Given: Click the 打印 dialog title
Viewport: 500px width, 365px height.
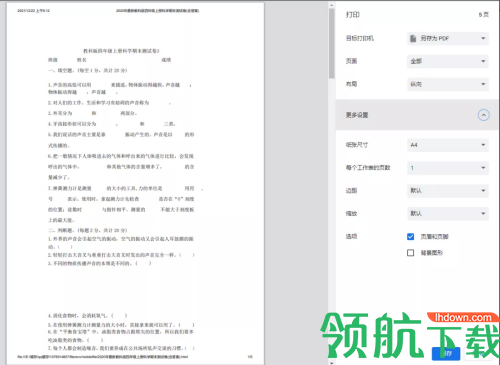Looking at the screenshot, I should [353, 15].
